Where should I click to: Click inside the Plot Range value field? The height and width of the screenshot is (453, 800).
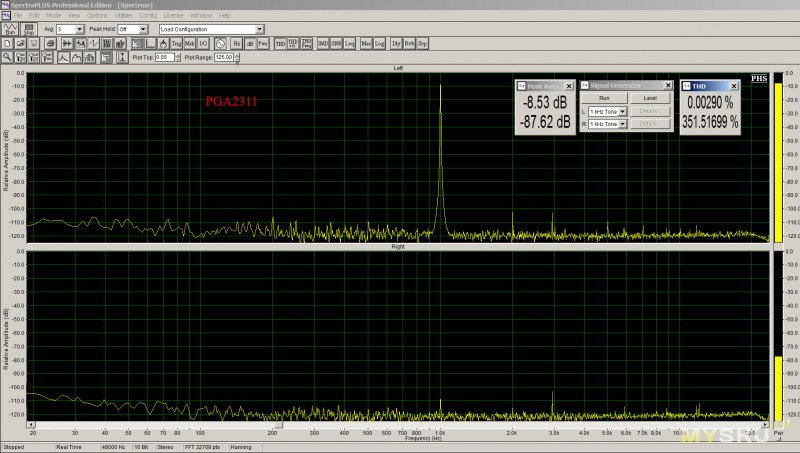click(224, 58)
